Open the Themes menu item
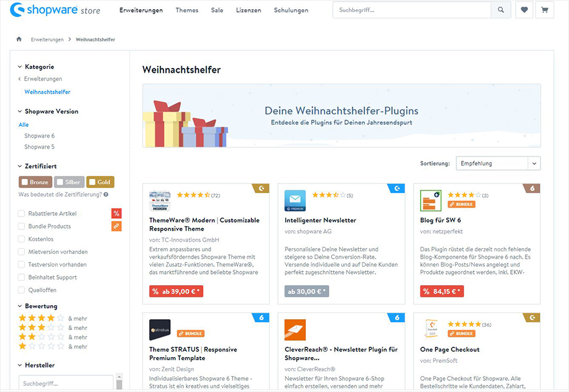The width and height of the screenshot is (569, 392). [187, 10]
